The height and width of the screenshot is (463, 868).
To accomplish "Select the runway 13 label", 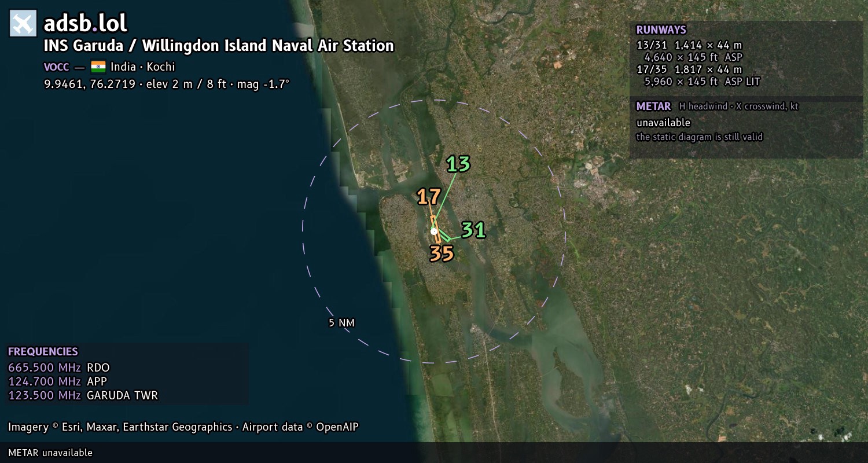I will [x=458, y=164].
